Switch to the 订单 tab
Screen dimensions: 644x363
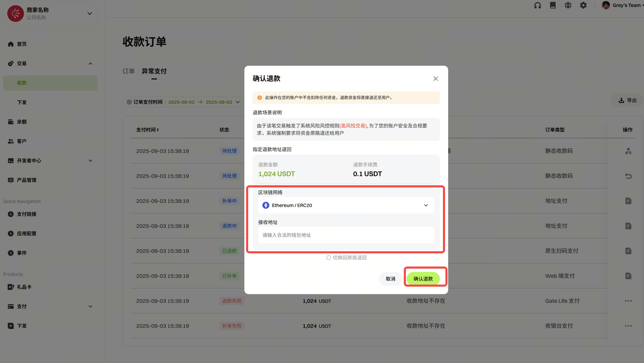[x=128, y=71]
